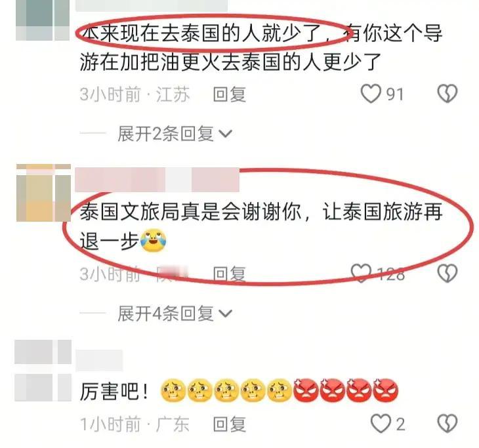Dislike the Thailand tourism bureau comment
Viewport: 479px width, 448px height.
pyautogui.click(x=448, y=274)
